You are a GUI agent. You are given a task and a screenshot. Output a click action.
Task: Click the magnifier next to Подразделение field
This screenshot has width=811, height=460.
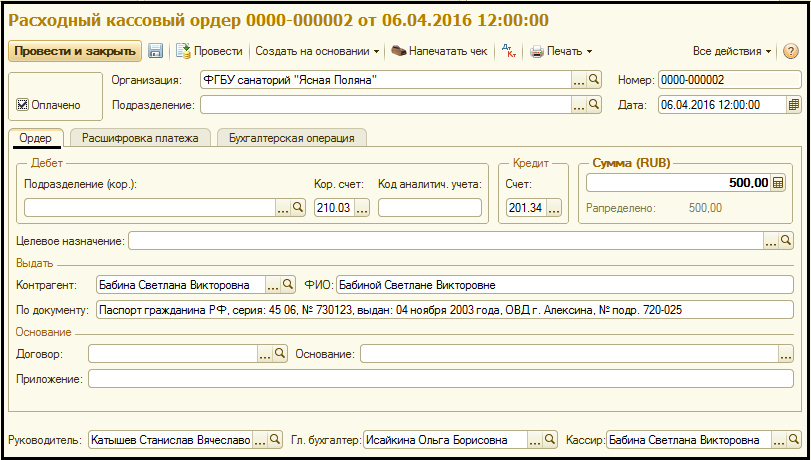pos(594,105)
